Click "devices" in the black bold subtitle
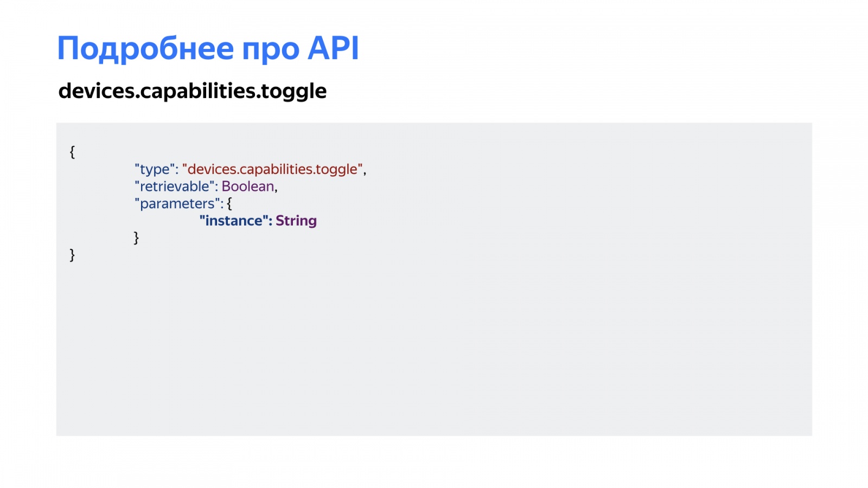This screenshot has width=868, height=488. point(95,91)
